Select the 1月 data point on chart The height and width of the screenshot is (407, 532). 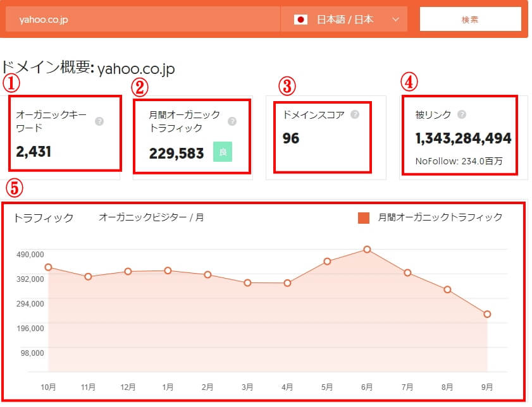point(168,270)
